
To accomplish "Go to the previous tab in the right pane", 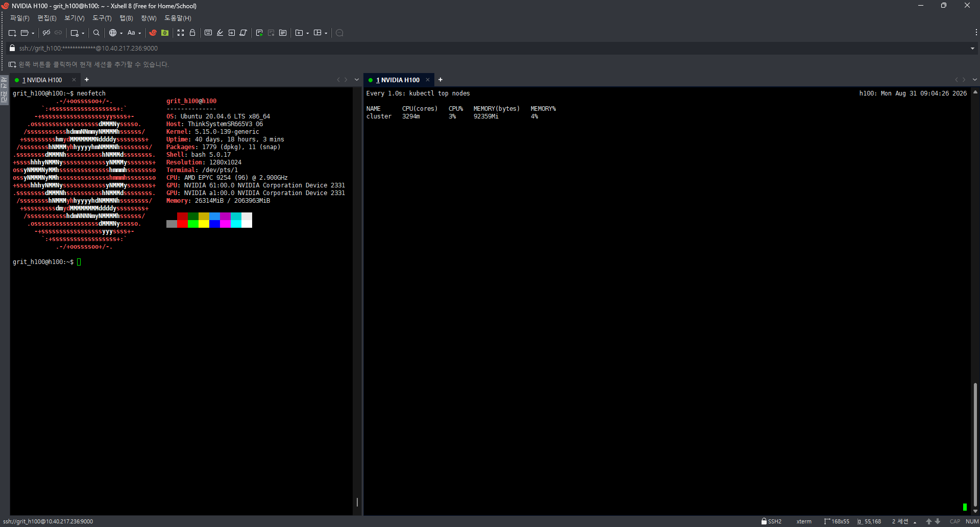I will tap(956, 80).
